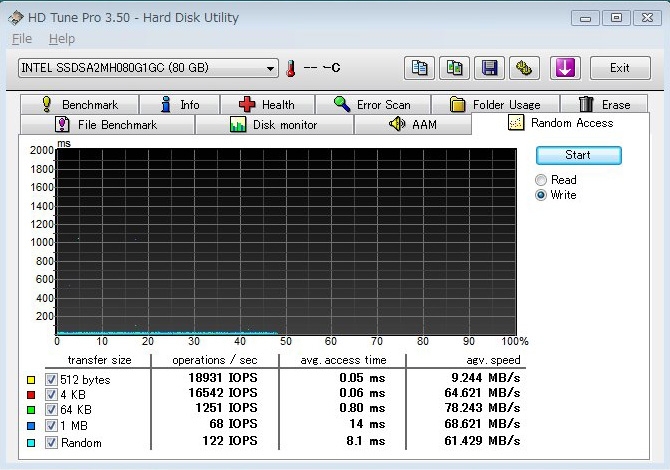This screenshot has height=470, width=670.
Task: Open the File menu
Action: point(22,39)
